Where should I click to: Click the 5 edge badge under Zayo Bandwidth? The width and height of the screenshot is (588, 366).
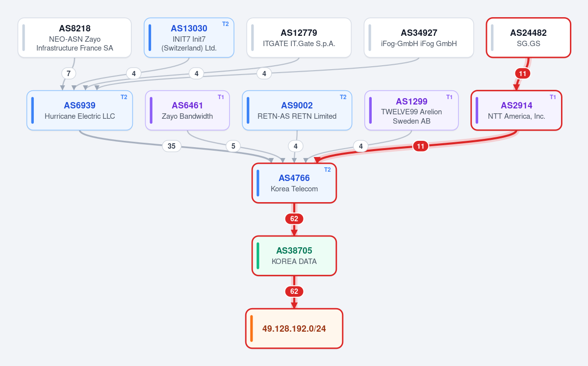pyautogui.click(x=233, y=146)
